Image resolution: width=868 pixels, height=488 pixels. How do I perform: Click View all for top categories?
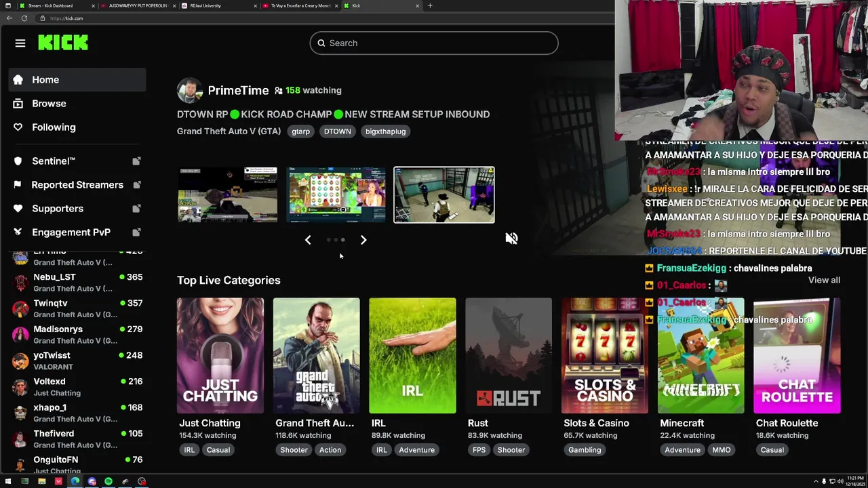tap(824, 280)
